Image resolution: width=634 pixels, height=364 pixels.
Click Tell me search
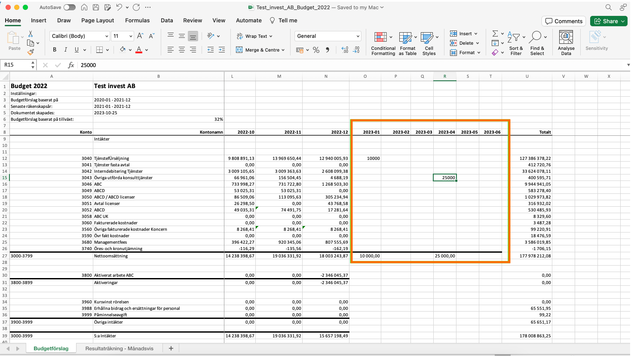pos(283,20)
